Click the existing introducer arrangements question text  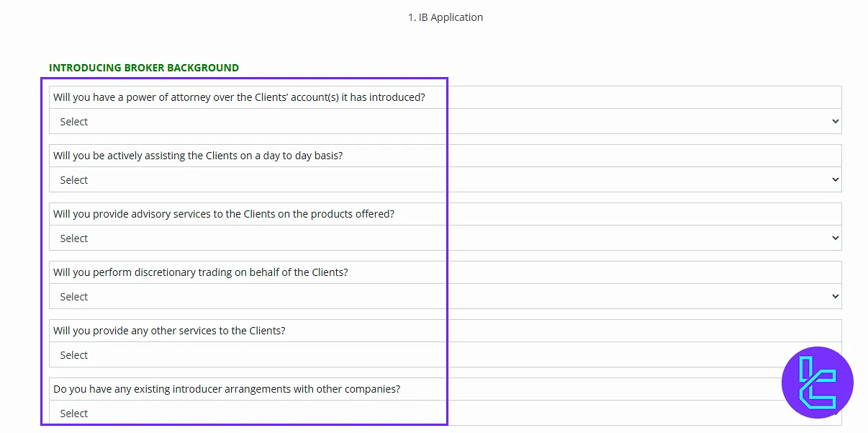click(227, 389)
